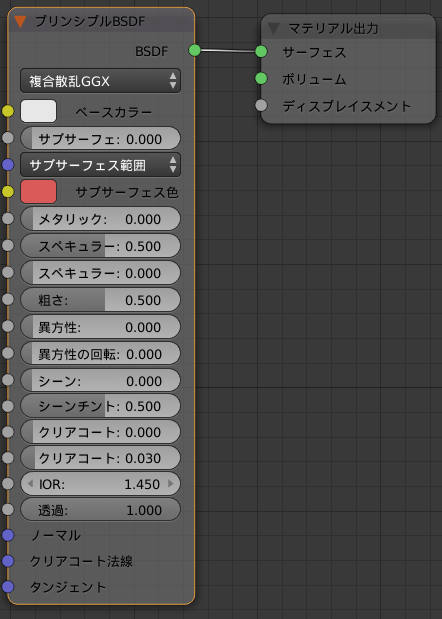Open the white ベースカラー color swatch

tap(38, 111)
